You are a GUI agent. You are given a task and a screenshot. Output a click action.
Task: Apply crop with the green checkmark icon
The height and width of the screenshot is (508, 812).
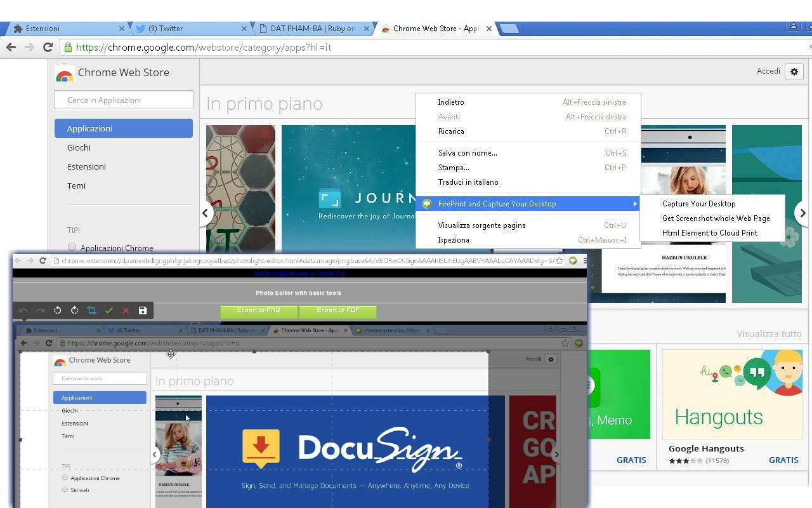click(109, 311)
